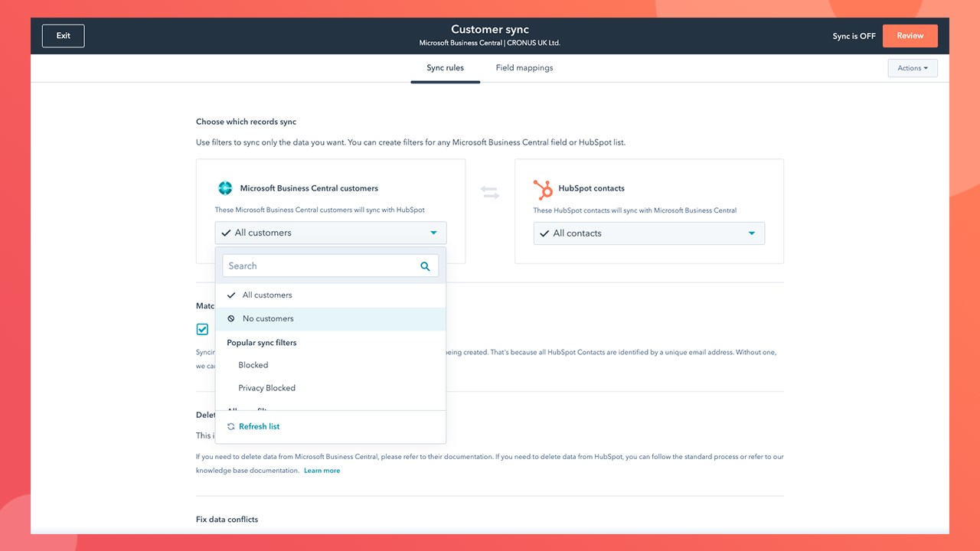Click the Customer sync title
980x551 pixels.
[x=490, y=30]
